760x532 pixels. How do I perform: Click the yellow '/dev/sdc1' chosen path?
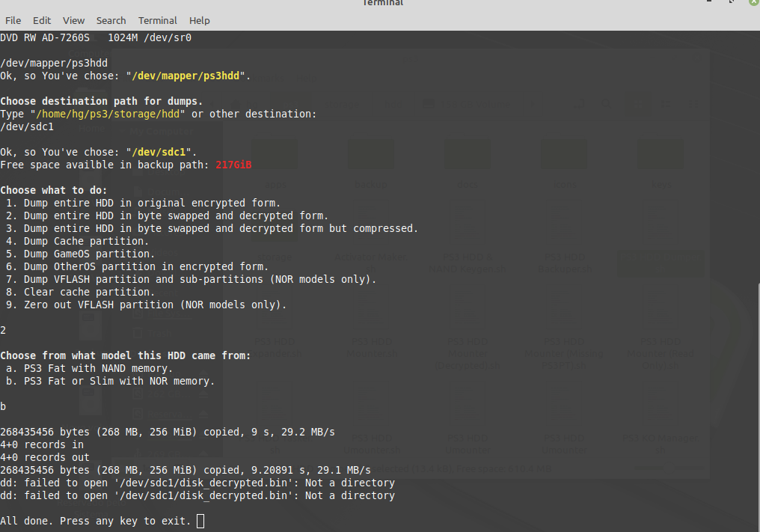[x=159, y=153]
